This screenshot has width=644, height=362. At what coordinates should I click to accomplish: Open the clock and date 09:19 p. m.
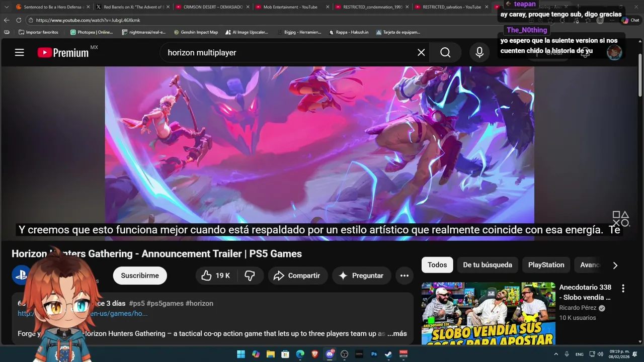coord(619,354)
